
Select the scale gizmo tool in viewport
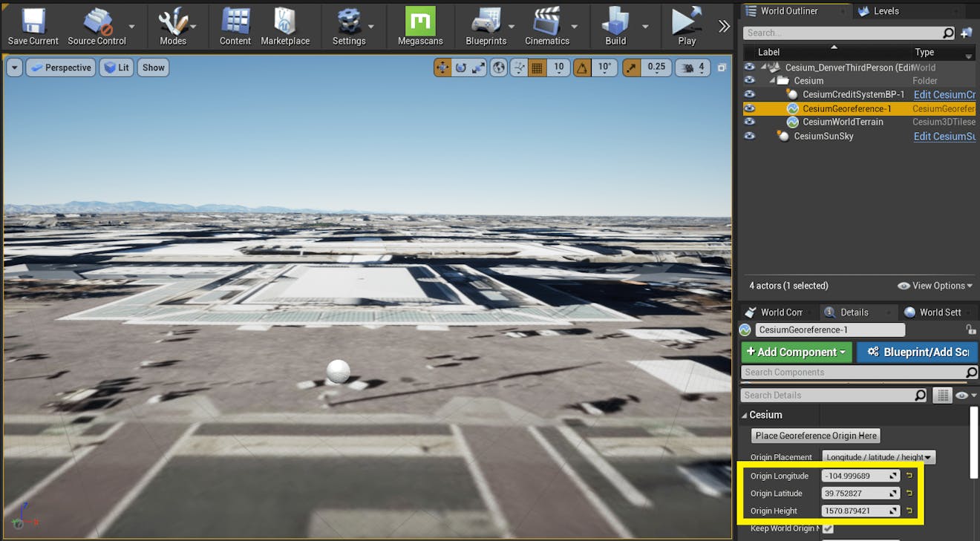(x=478, y=68)
